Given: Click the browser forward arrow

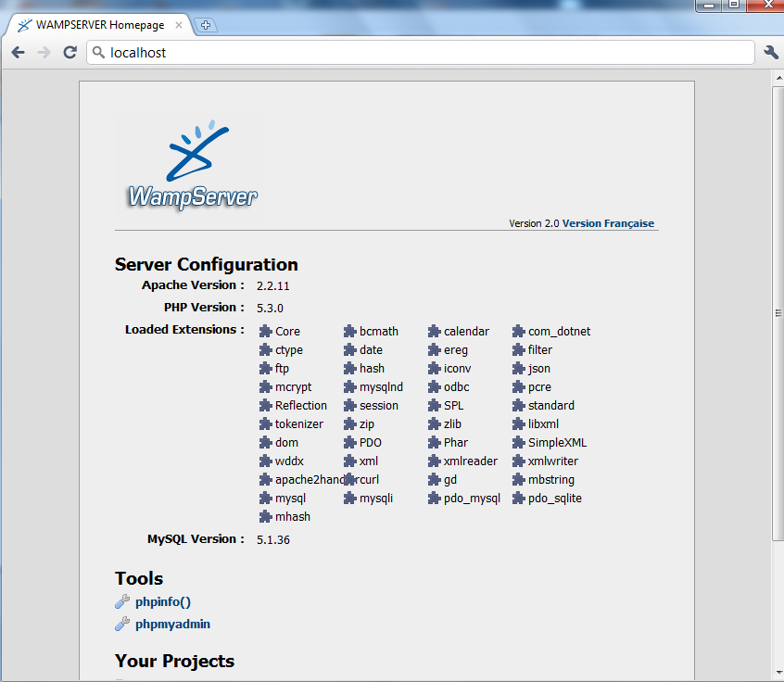Looking at the screenshot, I should pos(44,53).
